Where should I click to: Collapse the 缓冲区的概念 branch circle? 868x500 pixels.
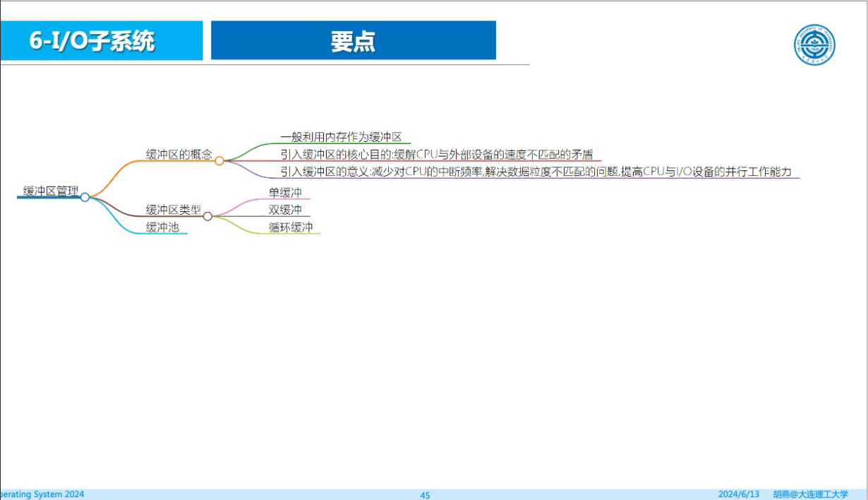click(x=219, y=161)
